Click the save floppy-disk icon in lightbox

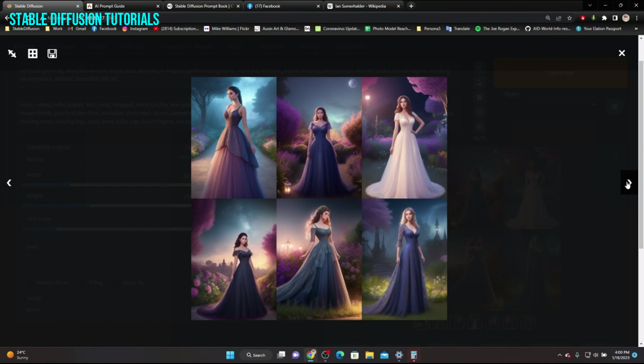pos(52,54)
